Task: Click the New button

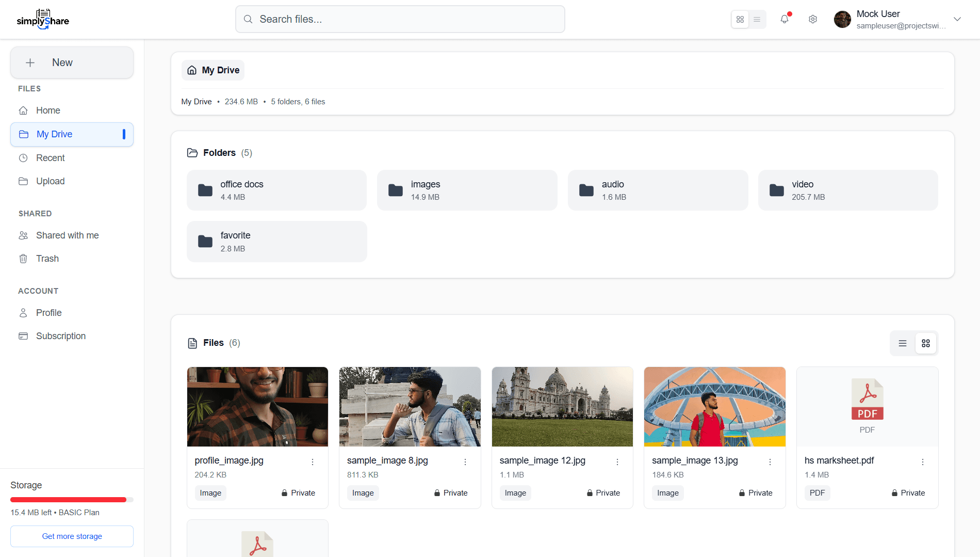Action: click(72, 62)
